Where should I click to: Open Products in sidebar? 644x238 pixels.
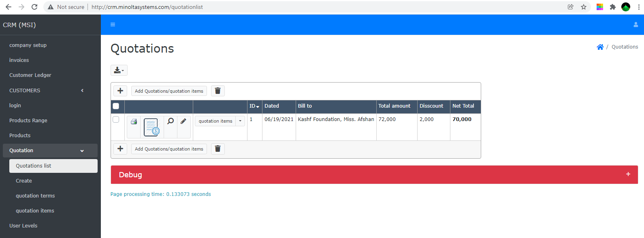point(20,136)
